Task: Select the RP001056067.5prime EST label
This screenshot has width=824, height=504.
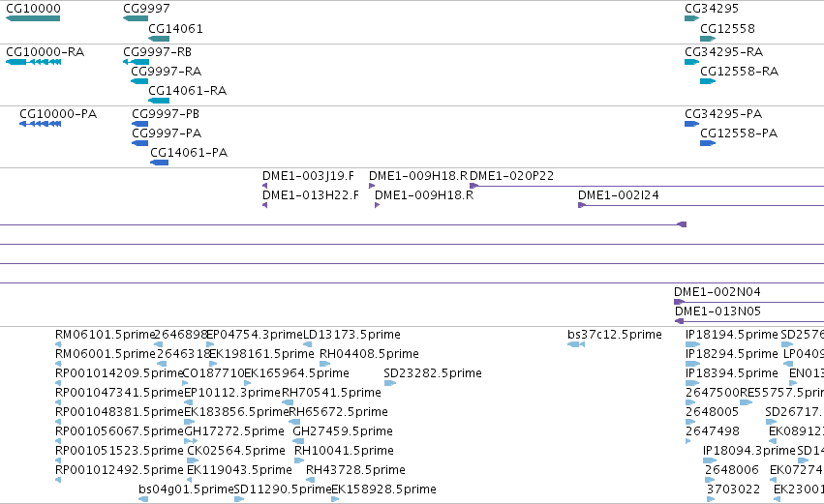Action: pyautogui.click(x=119, y=431)
